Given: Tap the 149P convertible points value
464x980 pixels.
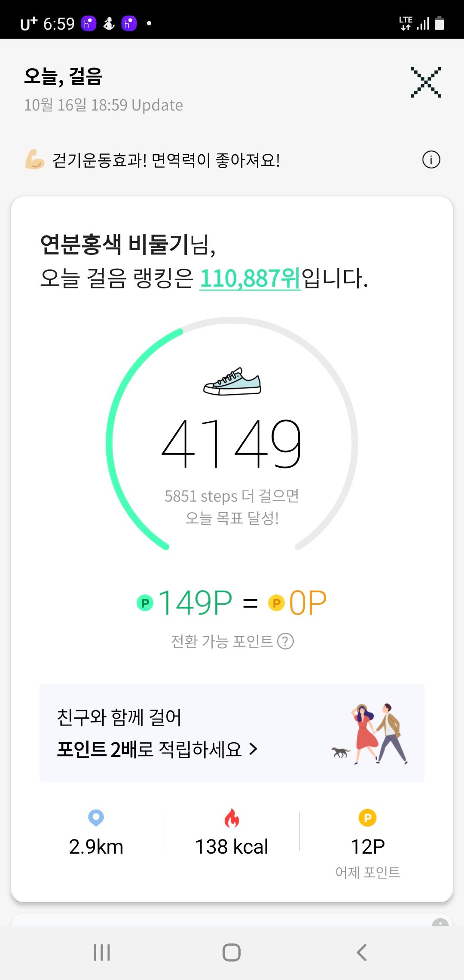Looking at the screenshot, I should tap(195, 603).
